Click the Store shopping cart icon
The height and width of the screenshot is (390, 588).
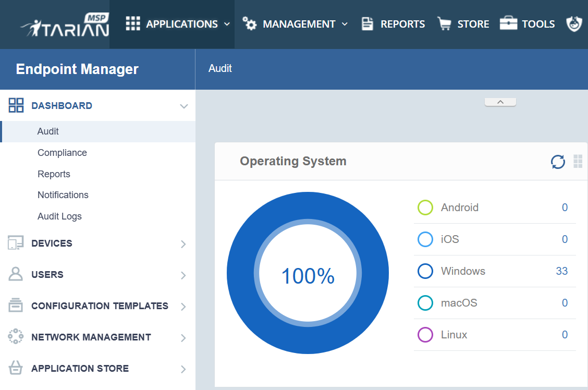pyautogui.click(x=444, y=24)
